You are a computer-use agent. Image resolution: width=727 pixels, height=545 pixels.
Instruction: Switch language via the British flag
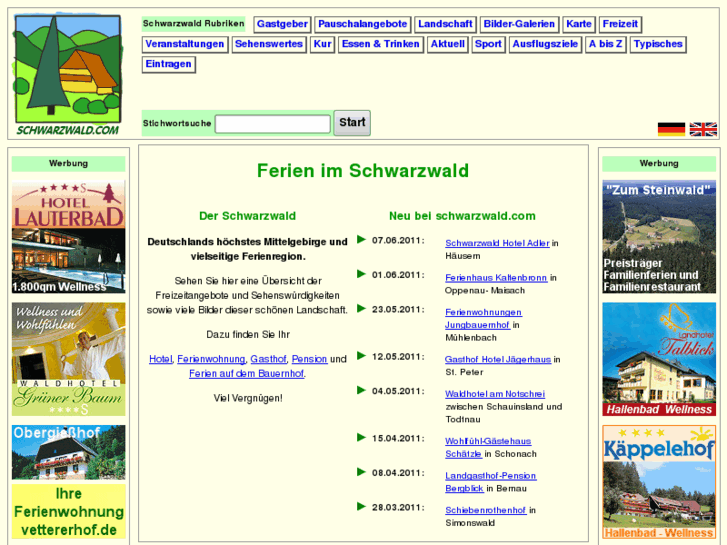click(x=703, y=129)
